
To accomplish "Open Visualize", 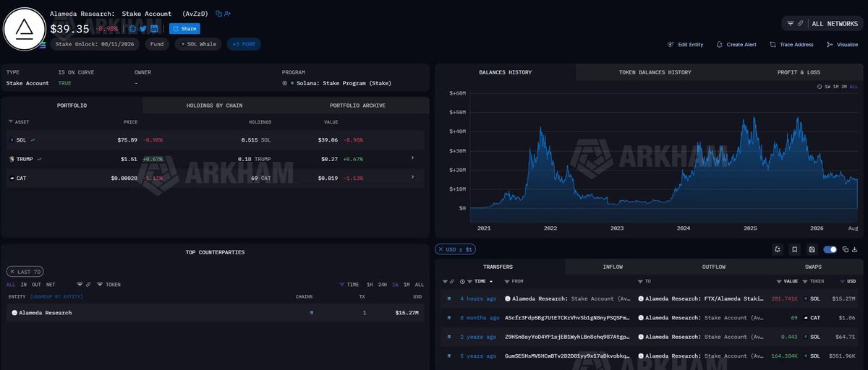I will (x=842, y=45).
